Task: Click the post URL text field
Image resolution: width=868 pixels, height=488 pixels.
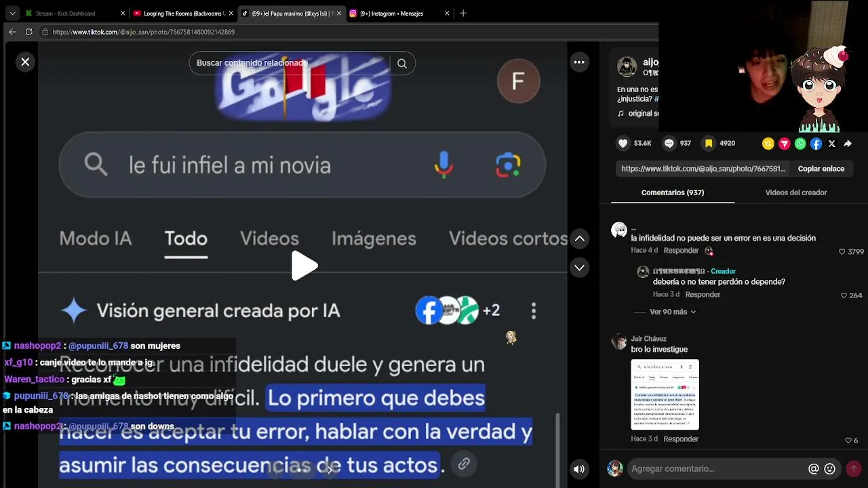Action: coord(703,169)
